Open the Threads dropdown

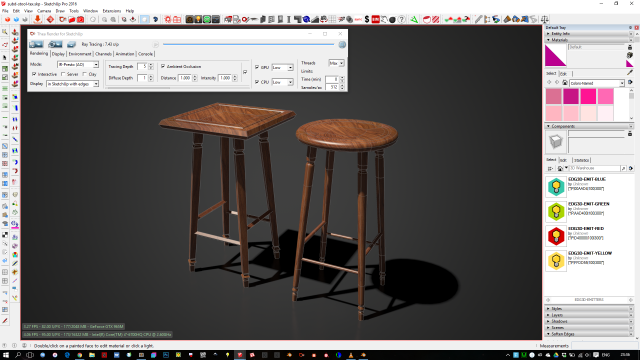(336, 63)
